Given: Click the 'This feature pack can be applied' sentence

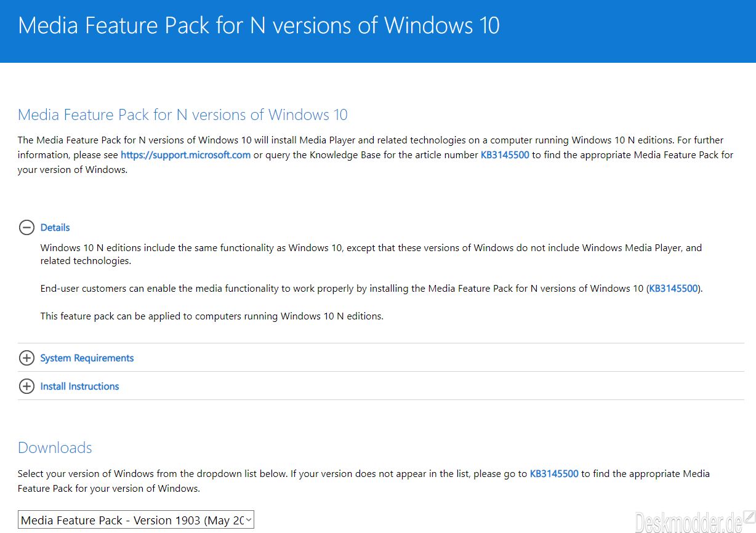Looking at the screenshot, I should pyautogui.click(x=212, y=316).
